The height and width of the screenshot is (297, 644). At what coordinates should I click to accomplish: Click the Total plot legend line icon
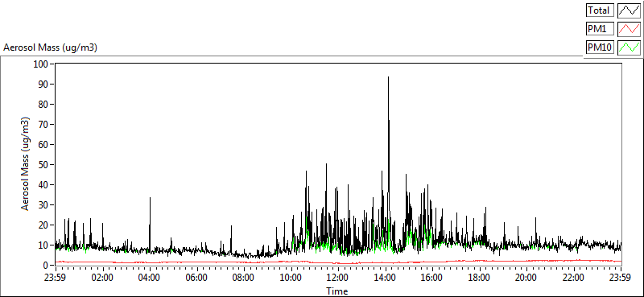coord(630,10)
